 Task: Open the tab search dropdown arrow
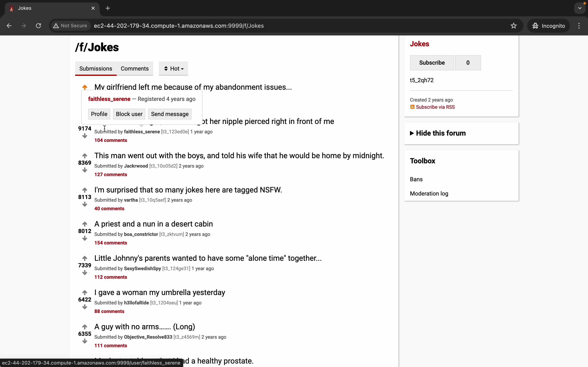[580, 8]
